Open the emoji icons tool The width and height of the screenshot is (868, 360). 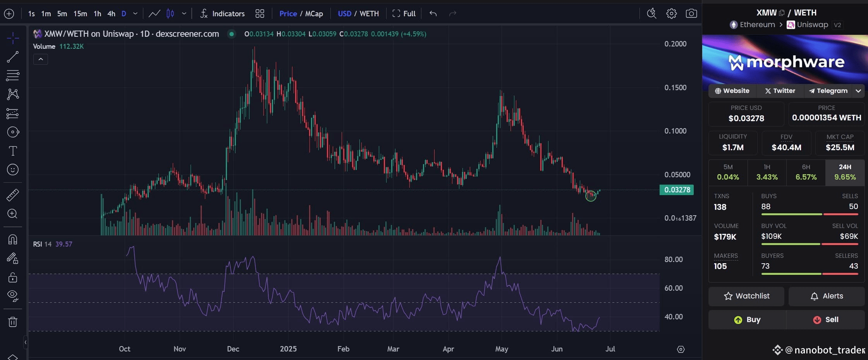13,170
